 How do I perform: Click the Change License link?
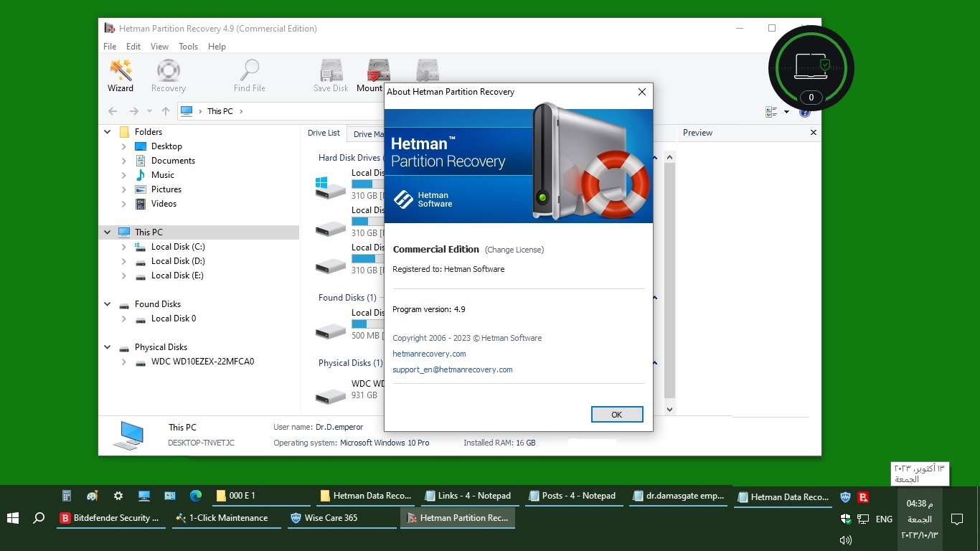pos(514,250)
